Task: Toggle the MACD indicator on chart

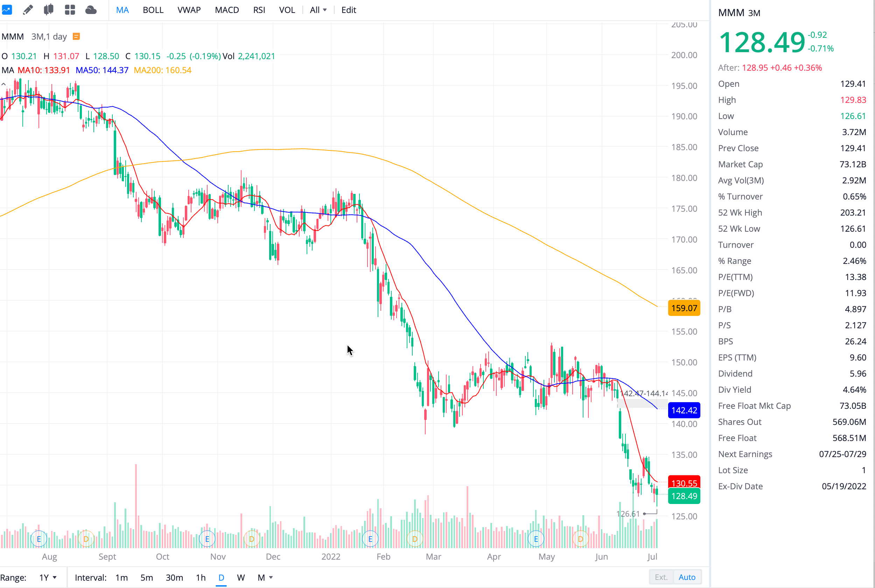Action: [x=227, y=10]
